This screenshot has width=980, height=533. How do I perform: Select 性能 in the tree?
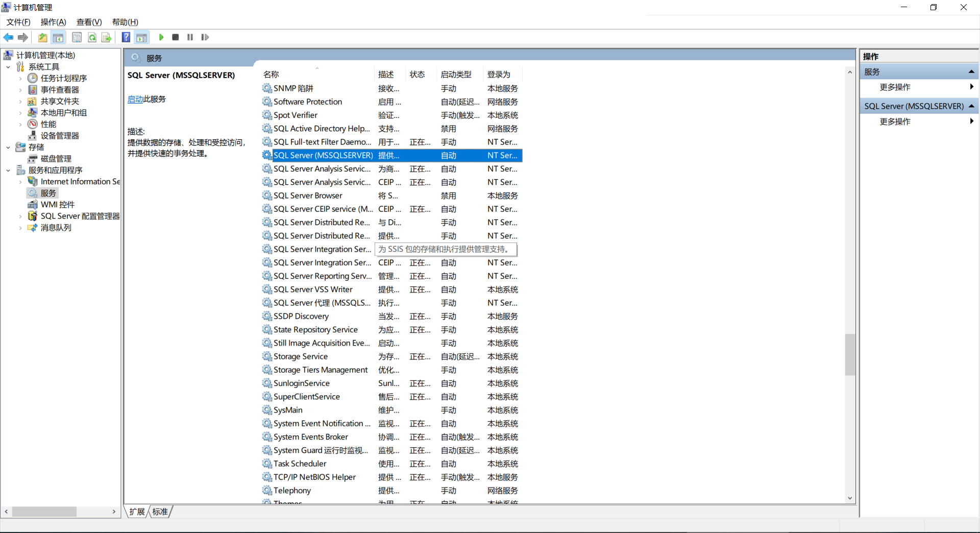(x=48, y=124)
